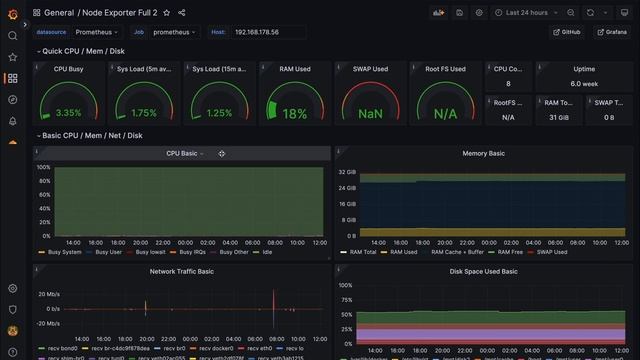Open Starred dashboards in the sidebar
The image size is (640, 360).
click(13, 57)
